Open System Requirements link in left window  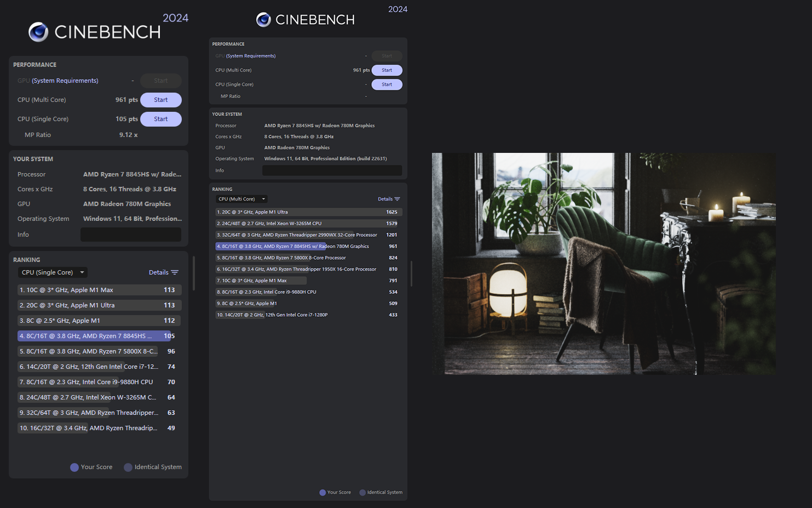click(65, 81)
